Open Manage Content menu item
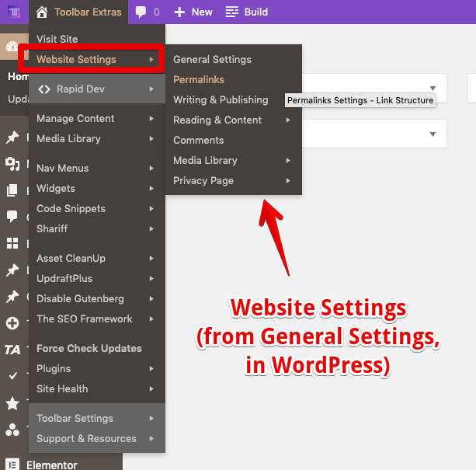This screenshot has height=470, width=476. click(75, 118)
